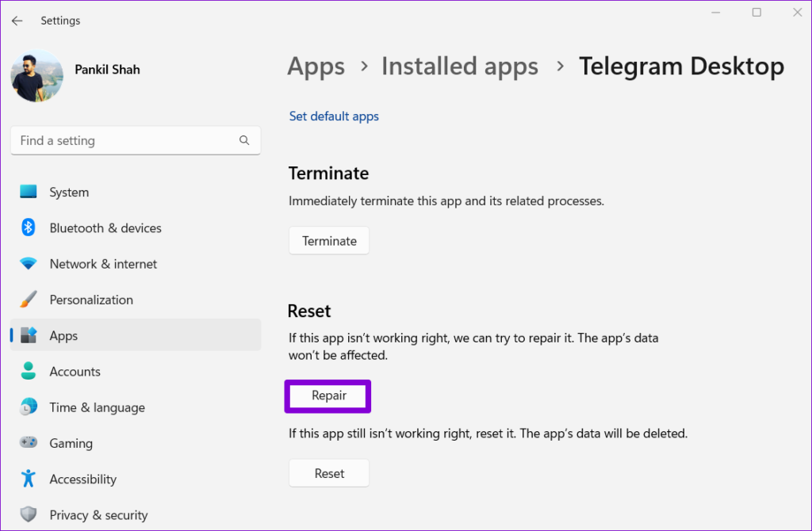Navigate to Apps via breadcrumb

pyautogui.click(x=316, y=66)
